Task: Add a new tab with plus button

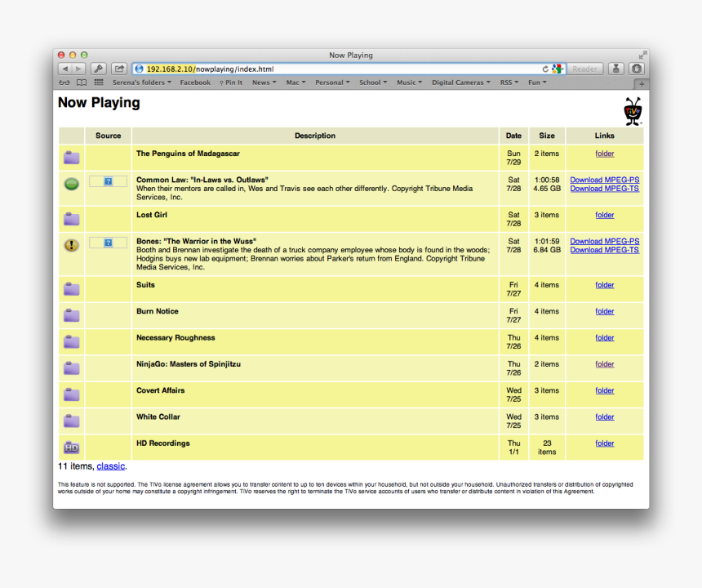Action: [641, 84]
